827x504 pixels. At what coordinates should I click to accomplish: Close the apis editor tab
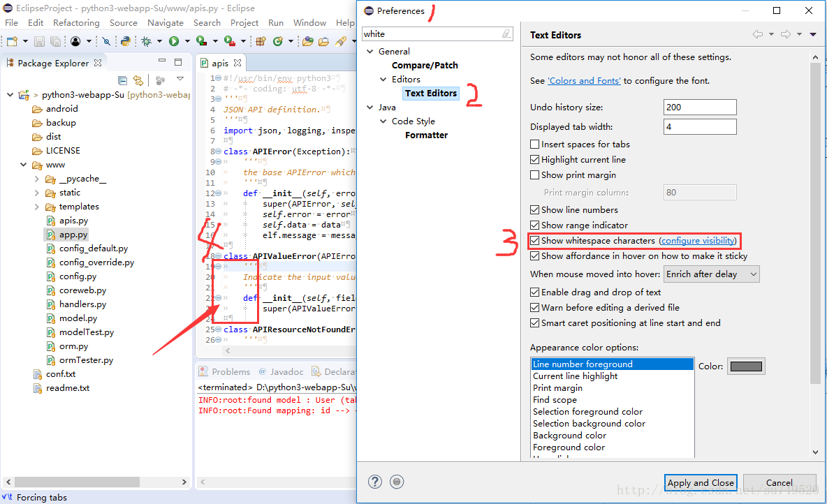[237, 63]
